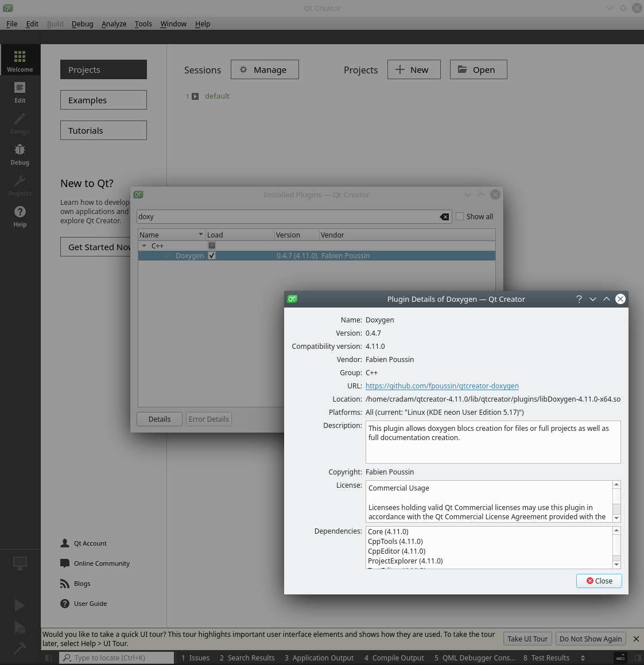Image resolution: width=644 pixels, height=665 pixels.
Task: Open Design mode from the sidebar
Action: click(x=20, y=125)
